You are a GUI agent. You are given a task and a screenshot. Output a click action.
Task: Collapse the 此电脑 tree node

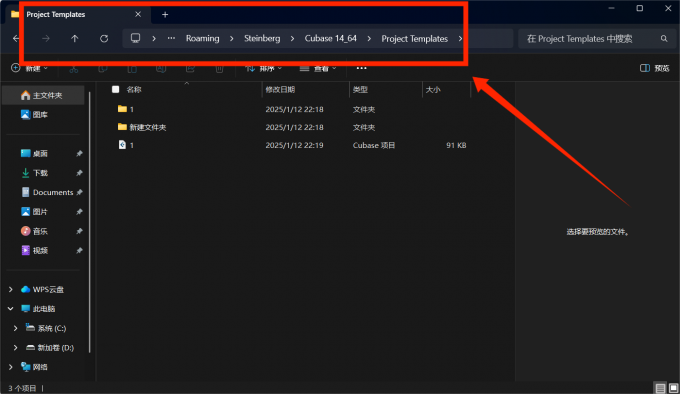pyautogui.click(x=11, y=309)
